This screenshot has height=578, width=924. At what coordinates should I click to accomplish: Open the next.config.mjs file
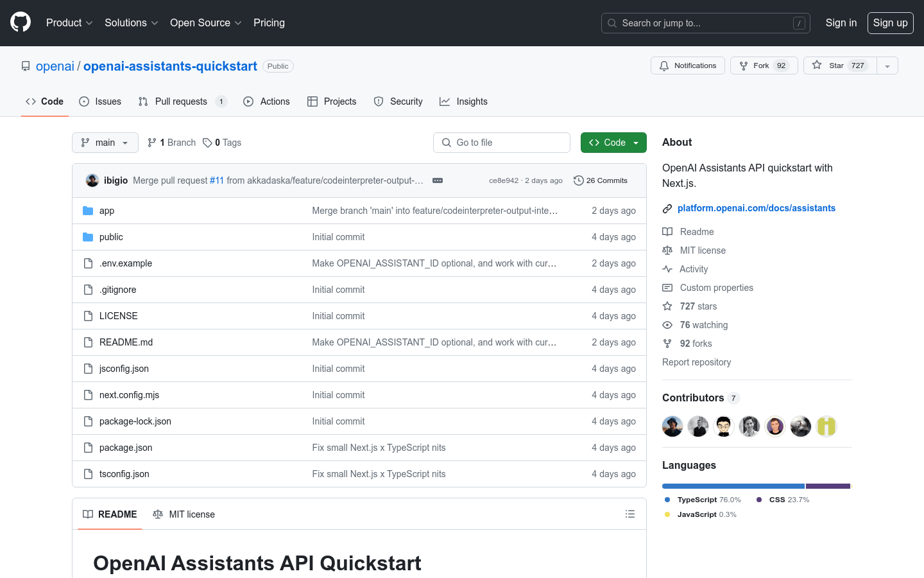click(x=129, y=395)
